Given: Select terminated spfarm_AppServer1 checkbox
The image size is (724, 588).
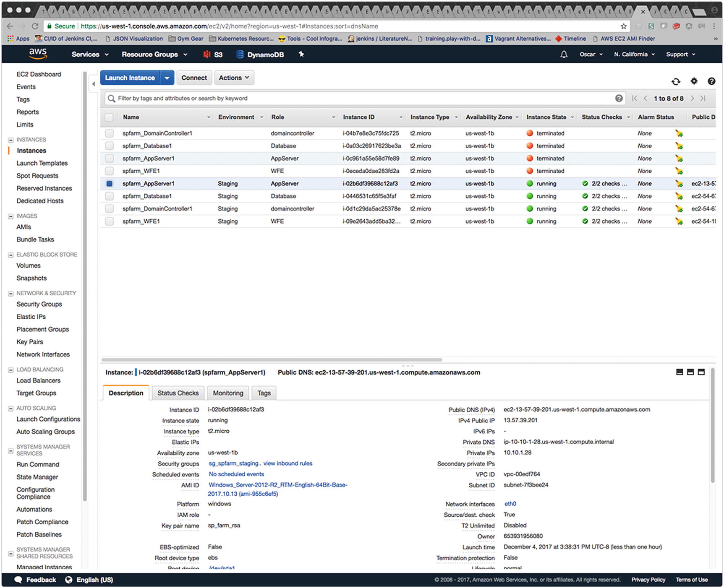Looking at the screenshot, I should (x=109, y=159).
